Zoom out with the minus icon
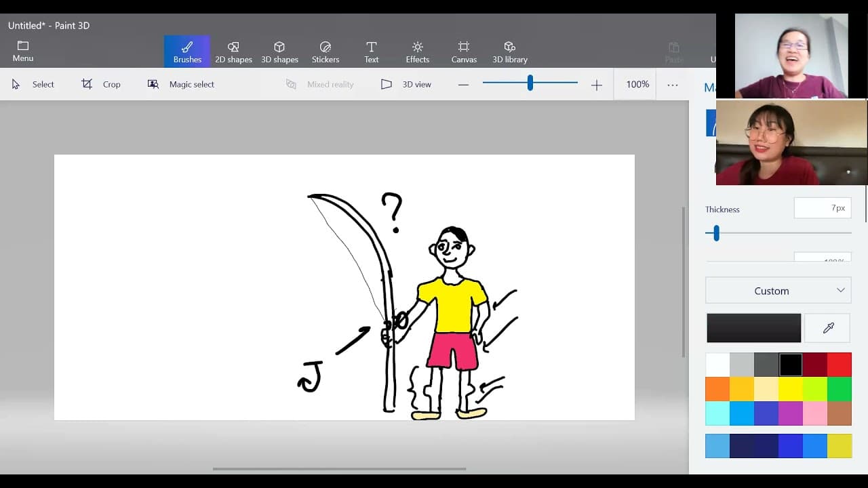This screenshot has width=868, height=488. tap(463, 85)
